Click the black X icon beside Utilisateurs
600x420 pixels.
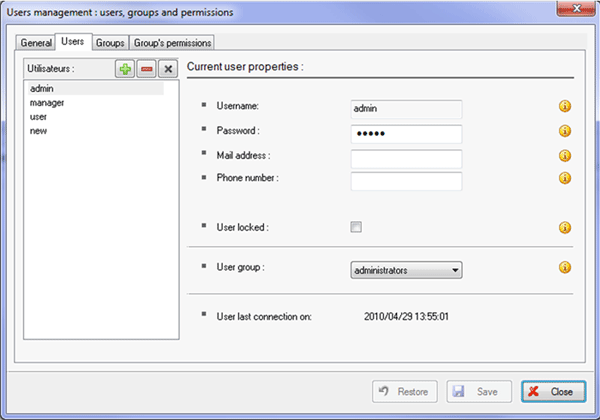[168, 69]
